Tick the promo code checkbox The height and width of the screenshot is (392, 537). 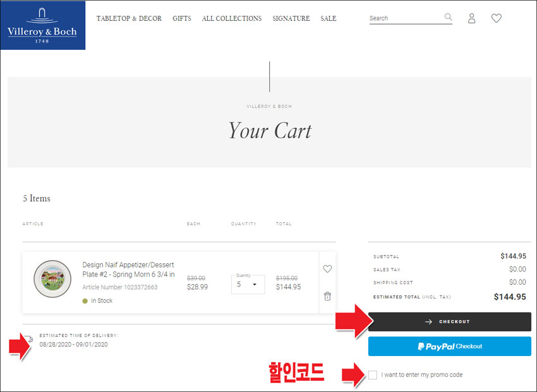tap(373, 375)
